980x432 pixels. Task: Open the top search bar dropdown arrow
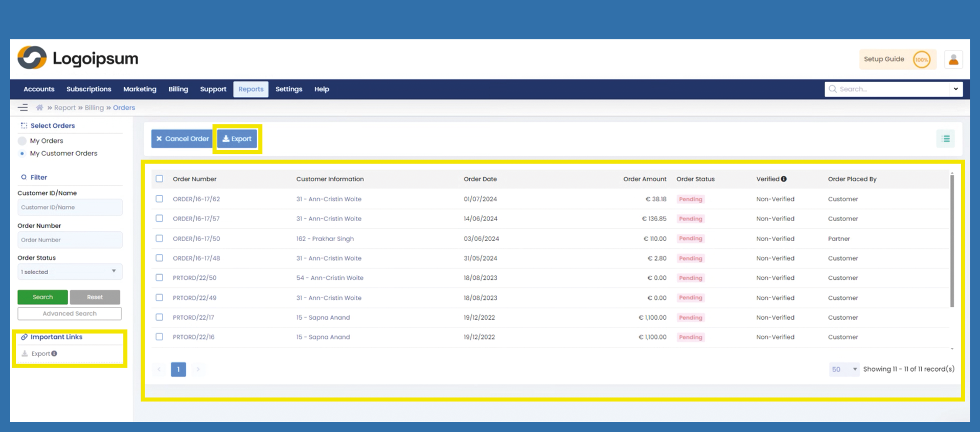coord(955,89)
